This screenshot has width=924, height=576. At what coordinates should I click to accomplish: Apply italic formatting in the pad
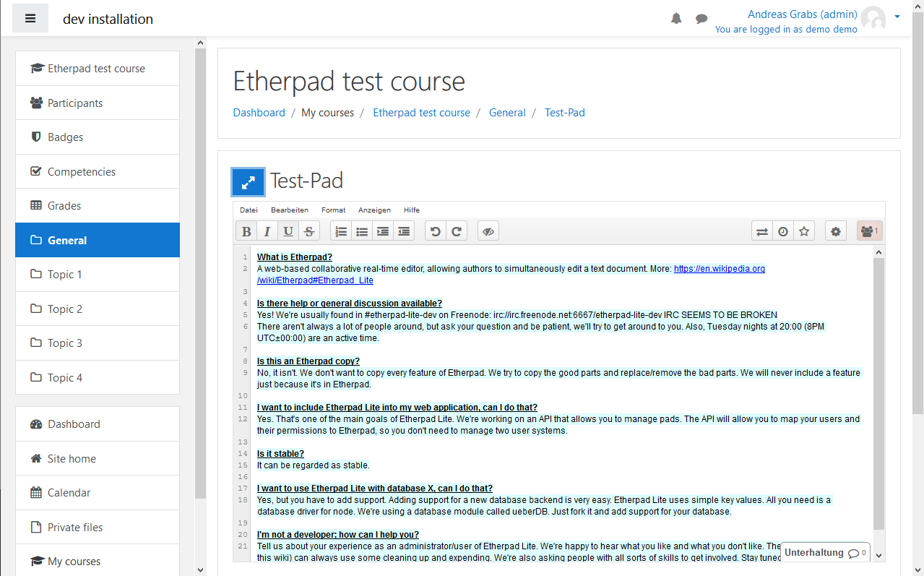267,231
